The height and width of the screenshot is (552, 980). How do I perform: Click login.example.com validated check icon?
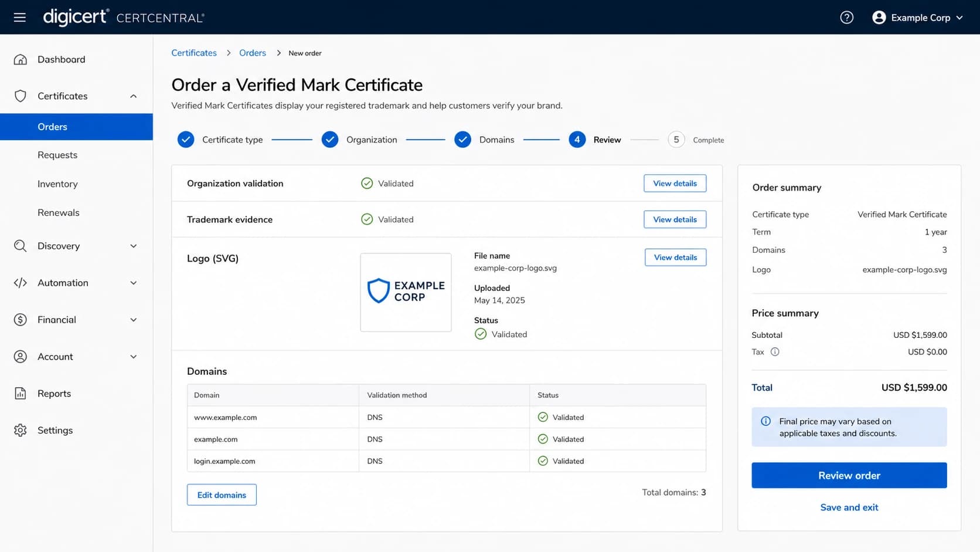pos(543,461)
